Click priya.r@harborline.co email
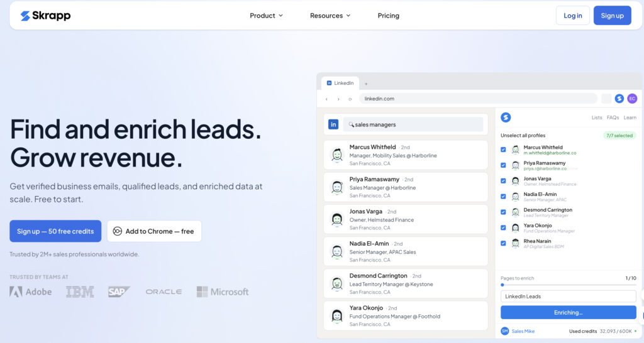The width and height of the screenshot is (644, 343). click(545, 168)
